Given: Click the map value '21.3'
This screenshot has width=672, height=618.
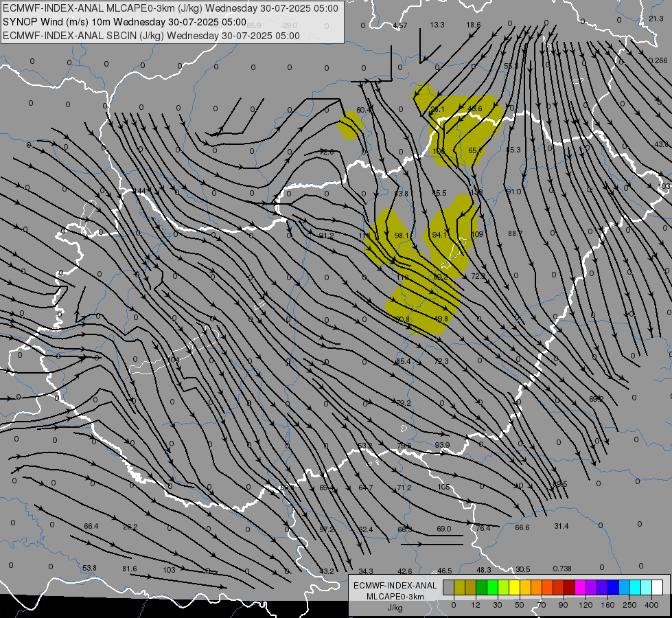Looking at the screenshot, I should tap(656, 19).
